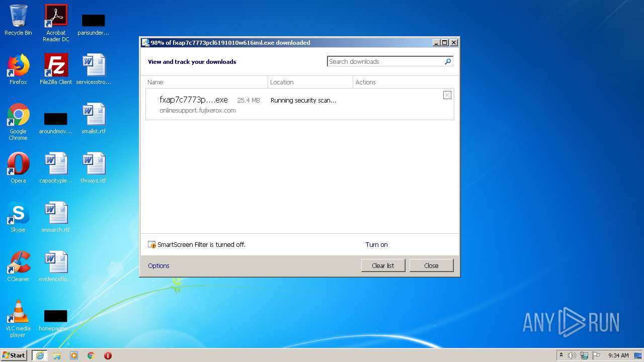Viewport: 644px width, 362px height.
Task: Click Chrome icon in taskbar
Action: click(x=91, y=355)
